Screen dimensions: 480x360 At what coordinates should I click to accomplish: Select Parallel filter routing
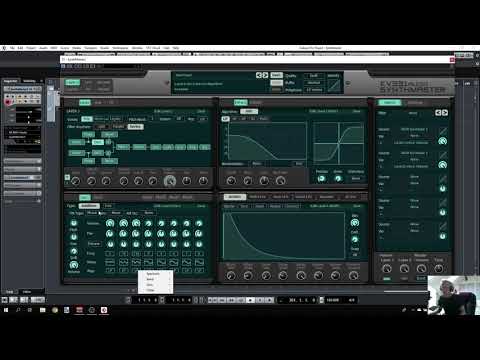(118, 127)
